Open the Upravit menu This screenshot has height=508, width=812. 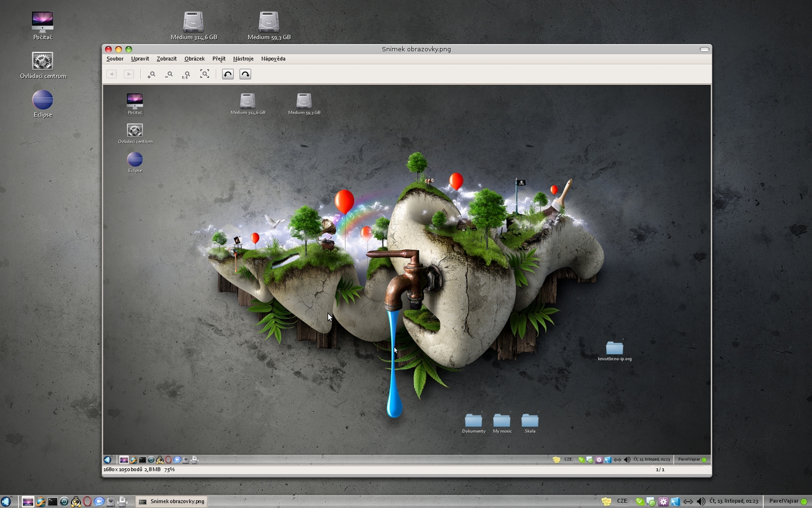tap(140, 59)
